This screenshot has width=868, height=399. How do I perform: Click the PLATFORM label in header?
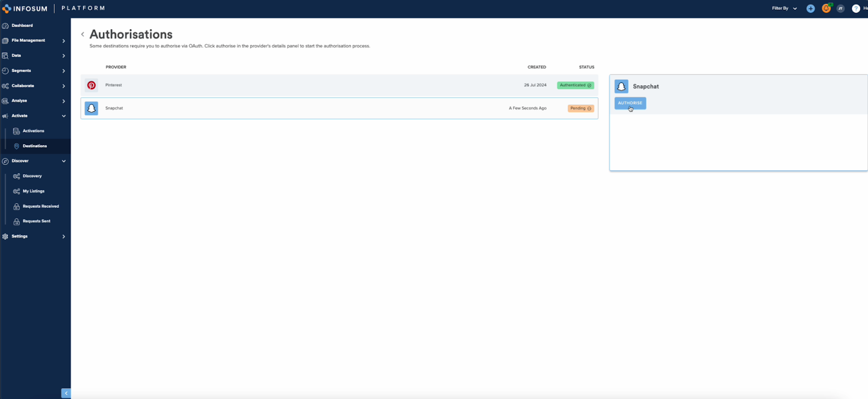pyautogui.click(x=83, y=8)
